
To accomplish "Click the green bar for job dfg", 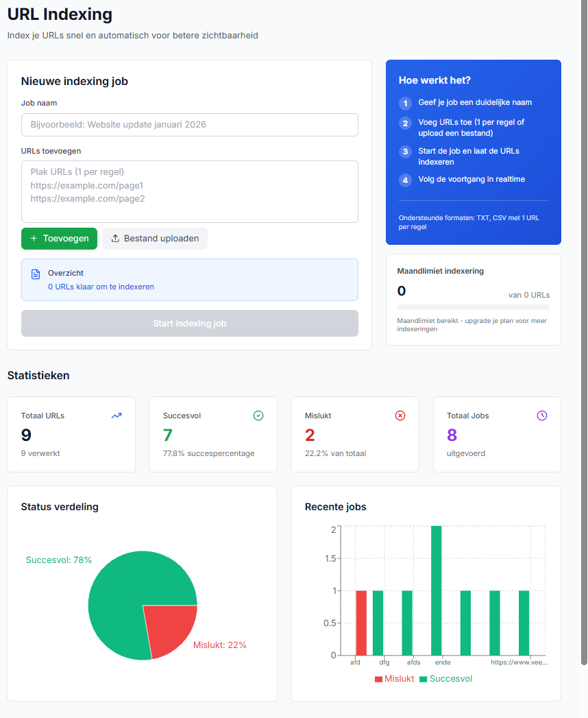I will [378, 623].
